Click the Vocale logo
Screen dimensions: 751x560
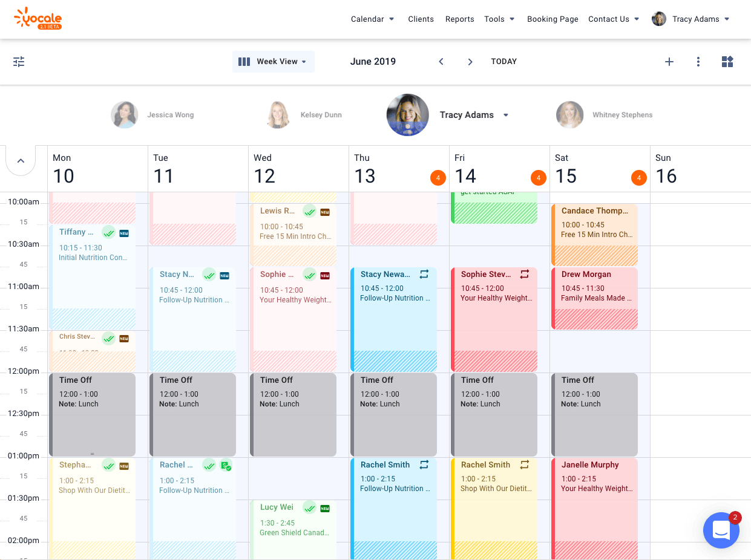click(x=38, y=19)
